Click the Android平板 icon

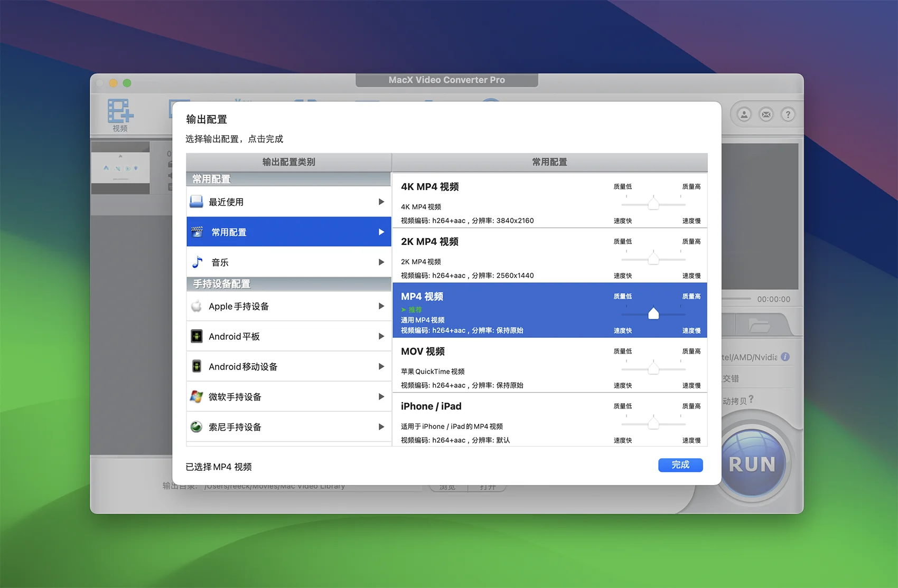197,336
